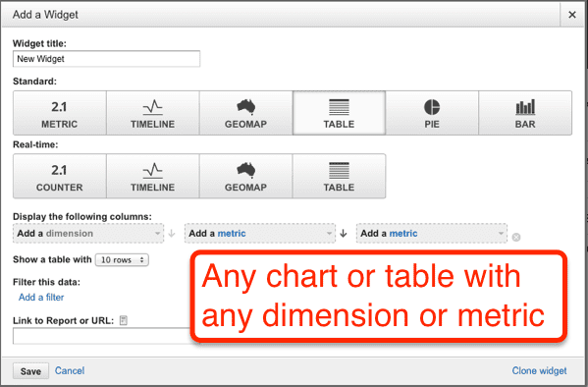
Task: Select the Standard Geomap widget type
Action: 245,113
